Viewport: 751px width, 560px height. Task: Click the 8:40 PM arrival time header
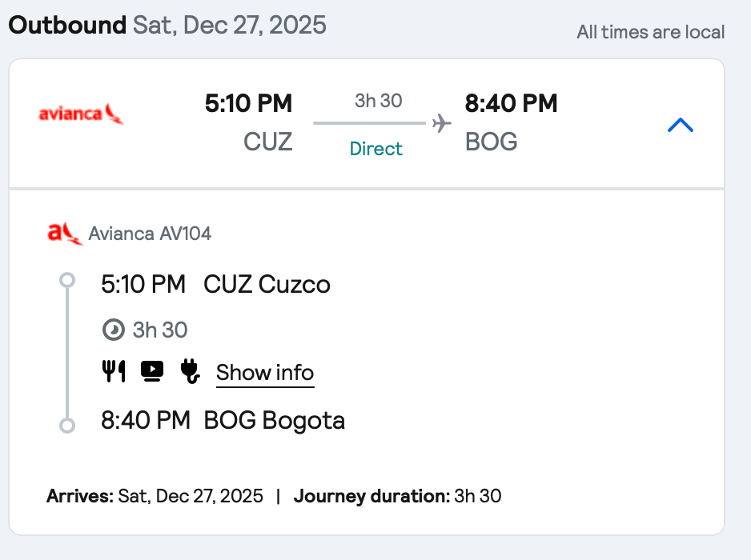(511, 103)
